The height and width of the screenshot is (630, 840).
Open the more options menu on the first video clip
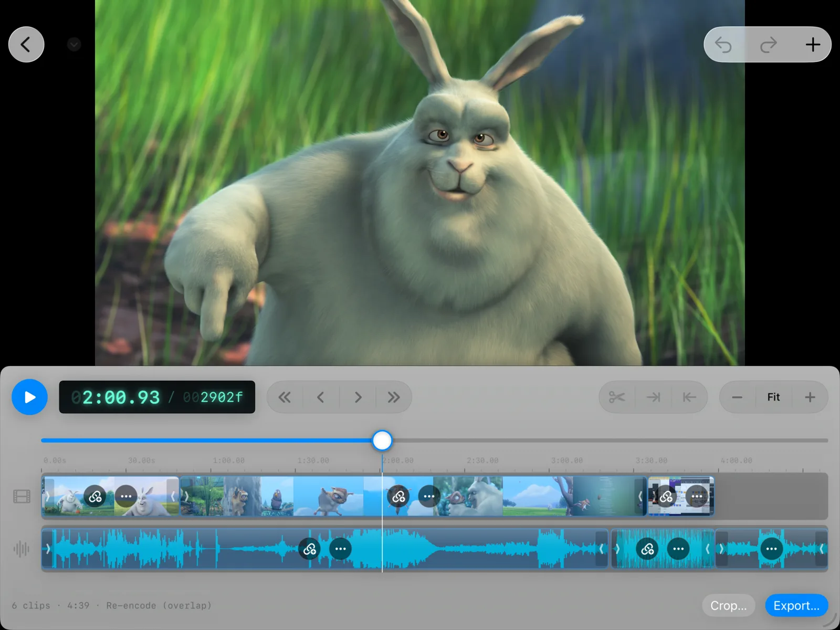[x=126, y=496]
